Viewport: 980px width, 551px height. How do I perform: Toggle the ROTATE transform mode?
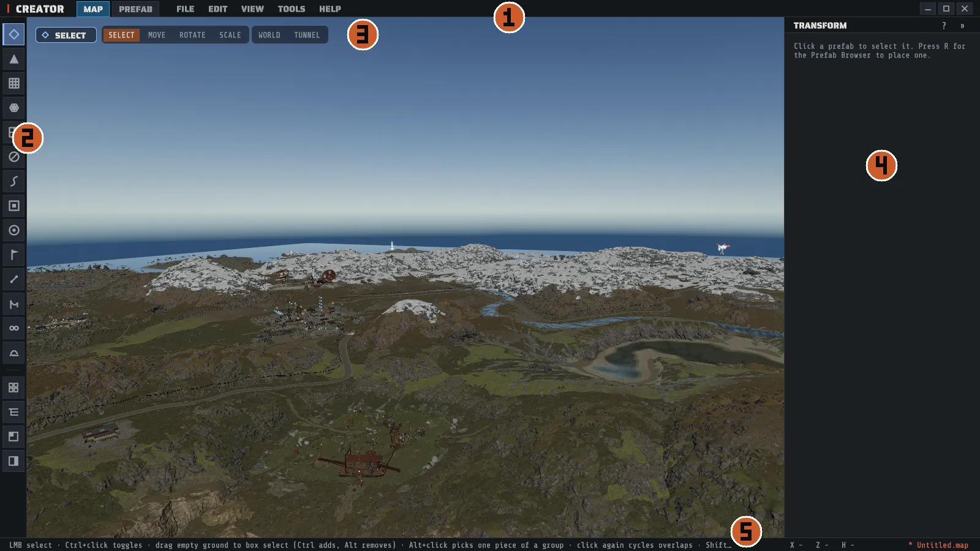tap(192, 35)
